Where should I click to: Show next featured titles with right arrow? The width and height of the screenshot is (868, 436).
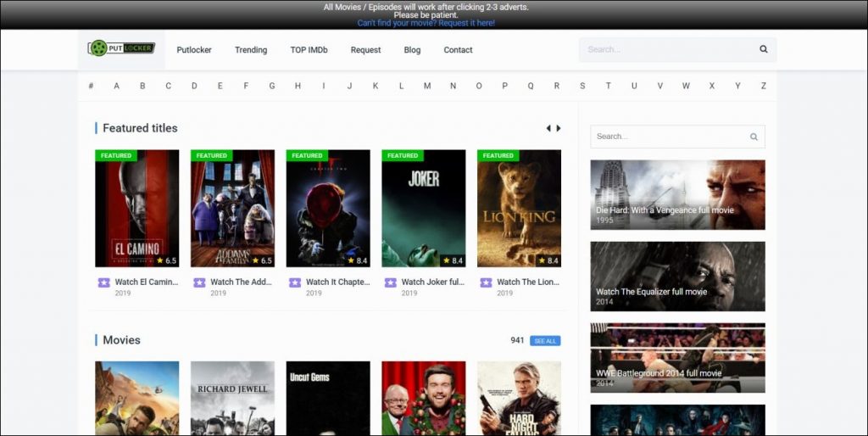[x=559, y=128]
